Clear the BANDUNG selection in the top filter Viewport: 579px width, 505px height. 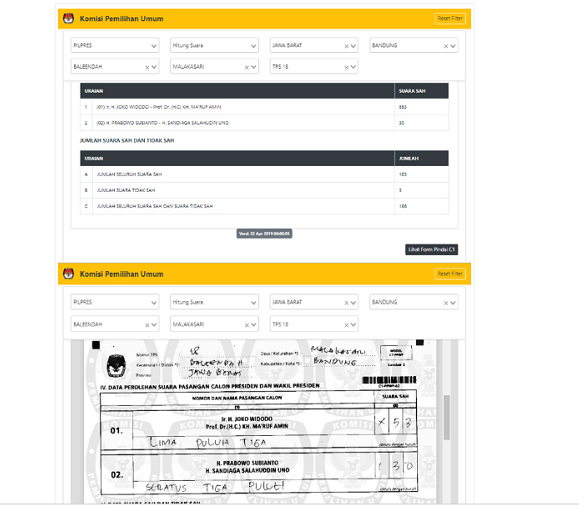[446, 46]
